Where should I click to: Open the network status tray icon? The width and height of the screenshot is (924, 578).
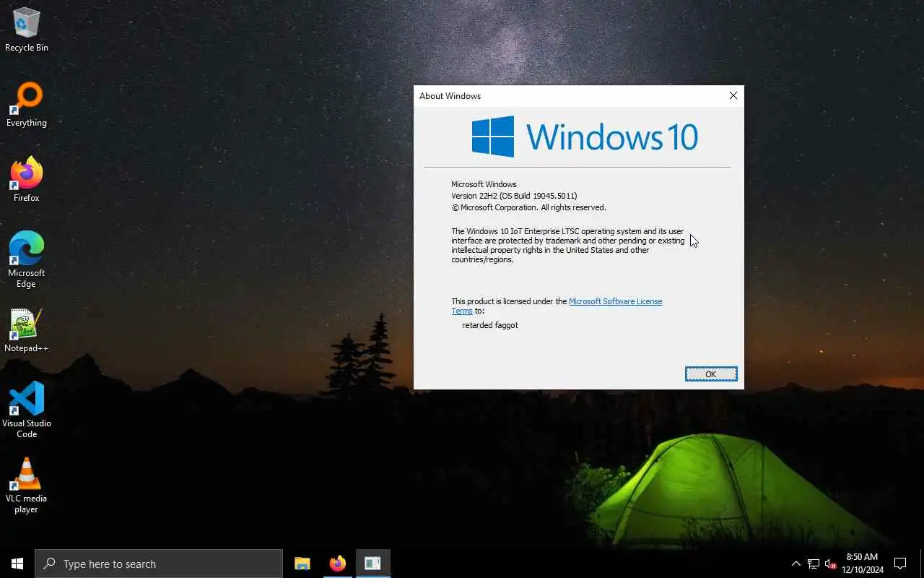(x=814, y=564)
